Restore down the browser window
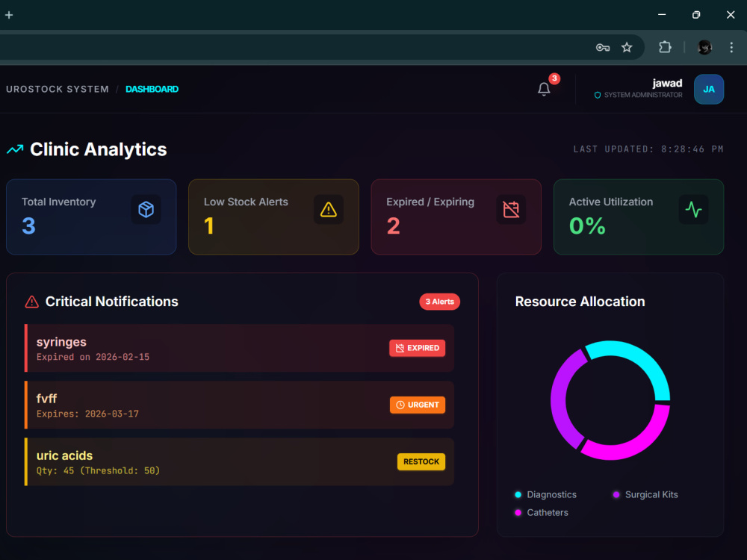 [x=696, y=15]
